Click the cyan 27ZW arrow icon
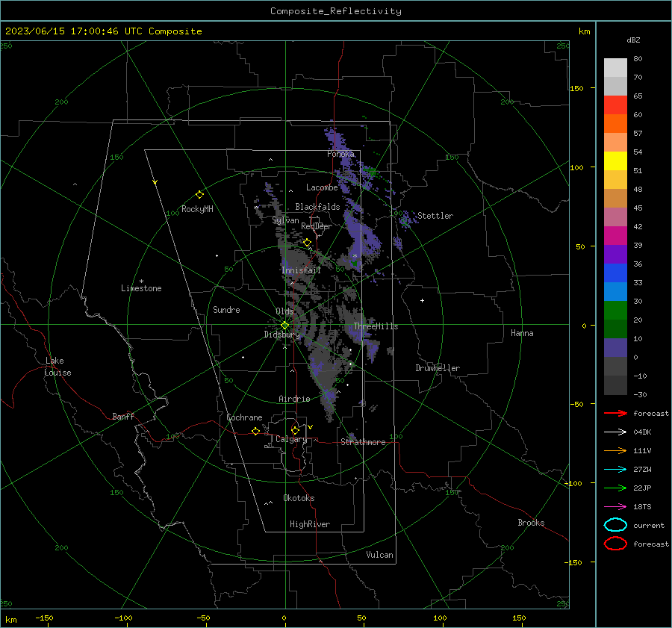672x628 pixels. 615,470
